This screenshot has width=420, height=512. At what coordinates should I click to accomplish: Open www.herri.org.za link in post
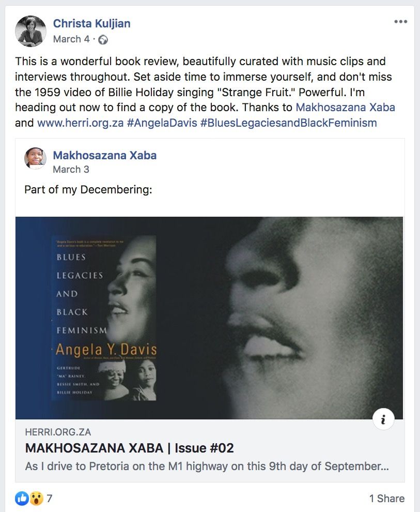pos(80,123)
